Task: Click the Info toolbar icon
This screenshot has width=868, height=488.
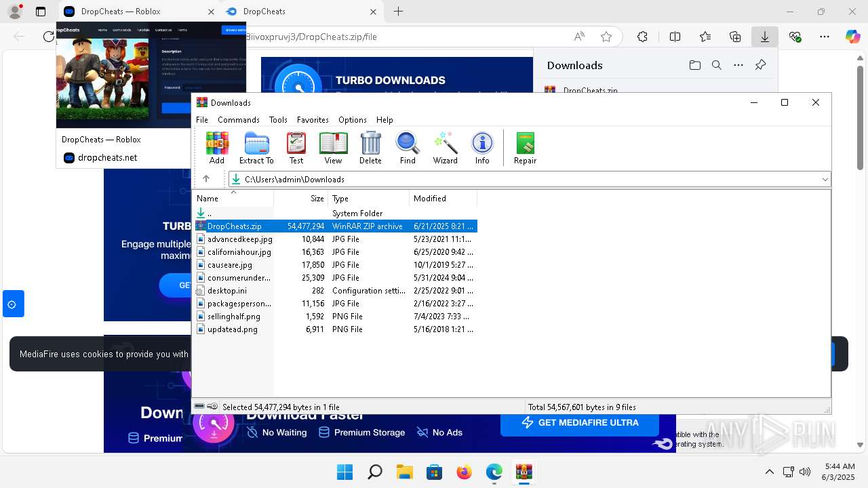Action: click(x=482, y=148)
